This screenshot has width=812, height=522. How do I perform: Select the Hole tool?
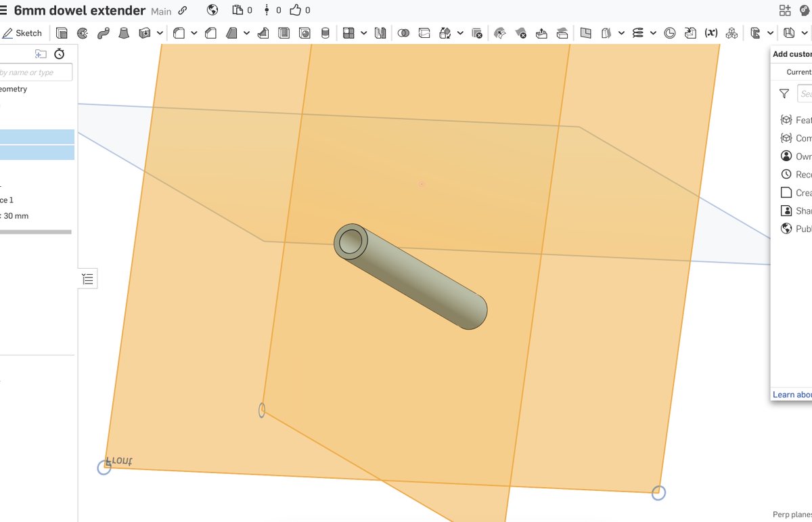point(304,32)
